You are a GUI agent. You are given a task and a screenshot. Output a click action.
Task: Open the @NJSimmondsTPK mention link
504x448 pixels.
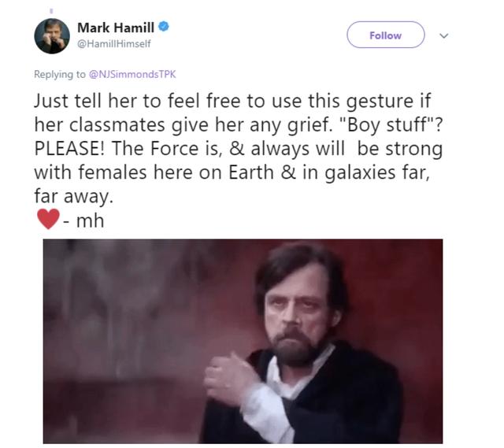pyautogui.click(x=132, y=75)
